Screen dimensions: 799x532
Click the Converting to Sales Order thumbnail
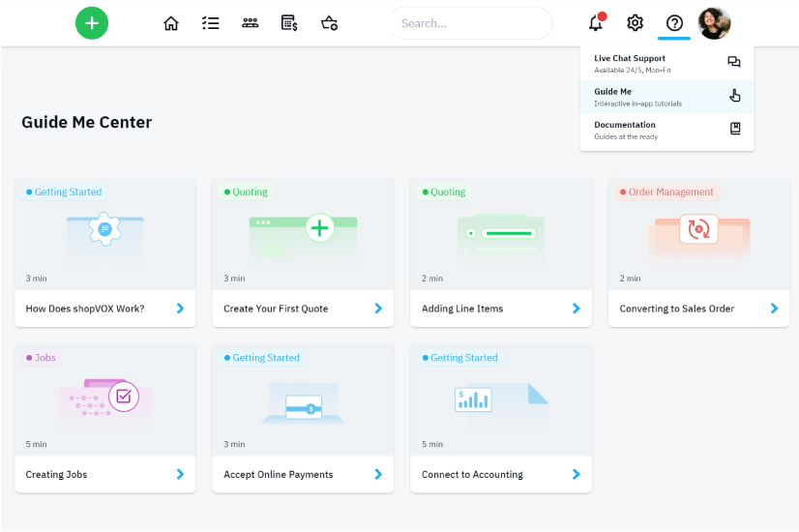click(697, 233)
